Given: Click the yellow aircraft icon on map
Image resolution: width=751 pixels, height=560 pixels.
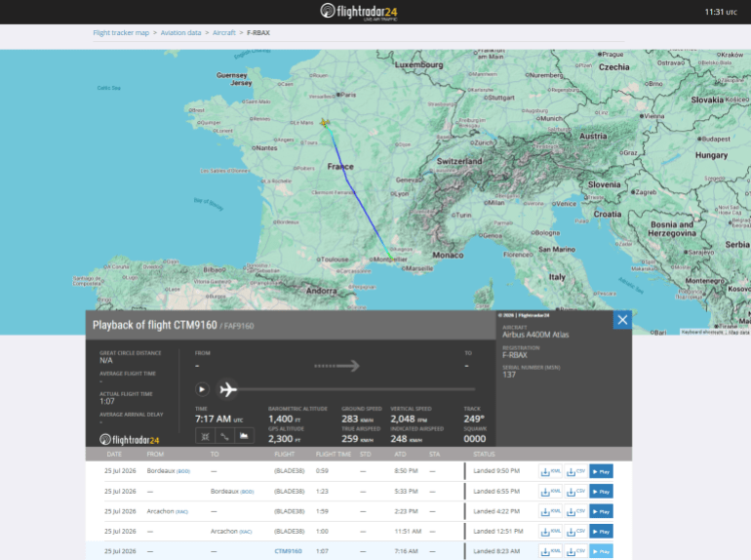Looking at the screenshot, I should tap(325, 123).
